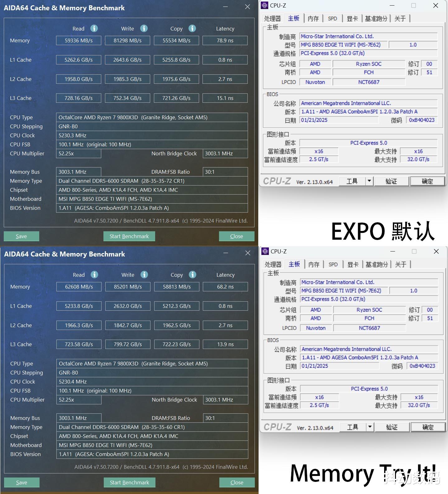Minimize the top AIDA64 window
This screenshot has width=448, height=494.
(226, 7)
